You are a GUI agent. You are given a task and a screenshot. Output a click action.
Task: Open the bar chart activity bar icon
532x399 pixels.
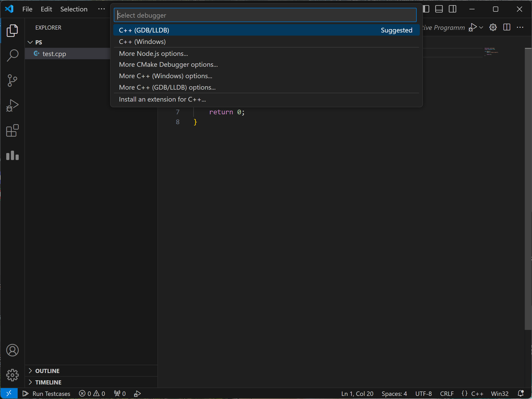pyautogui.click(x=12, y=155)
